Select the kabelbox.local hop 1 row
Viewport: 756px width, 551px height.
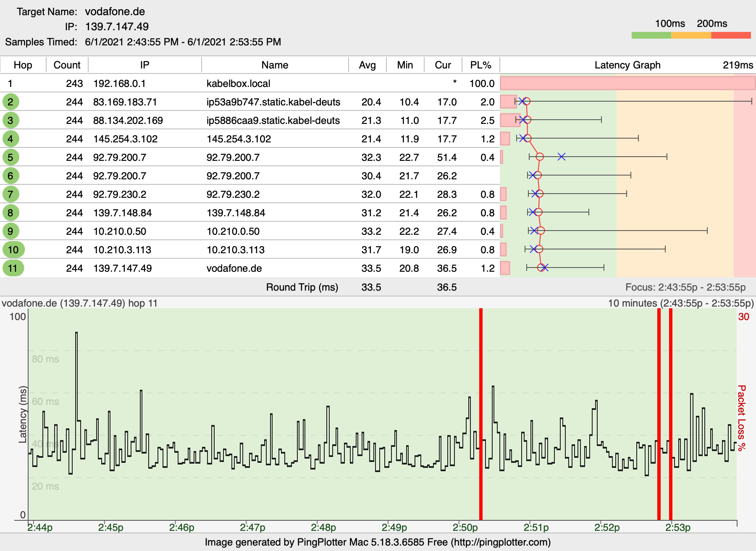[238, 83]
